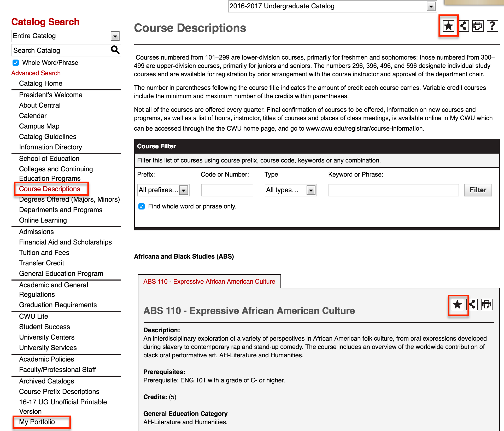The image size is (504, 431).
Task: Click the Filter button
Action: (x=478, y=190)
